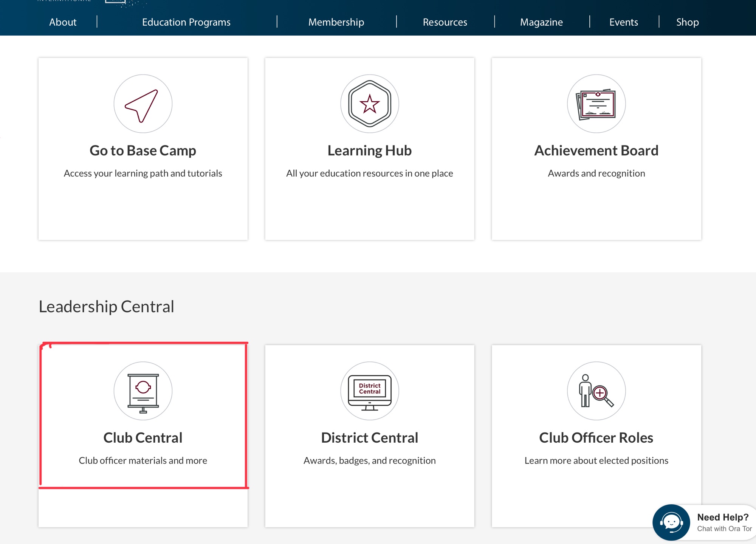The image size is (756, 544).
Task: Open chat via the headset support icon
Action: pos(671,522)
